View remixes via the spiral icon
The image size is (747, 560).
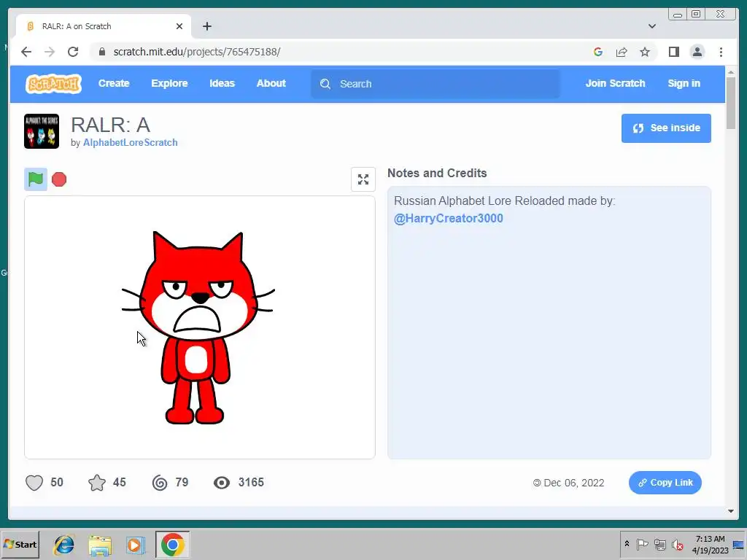[x=160, y=483]
